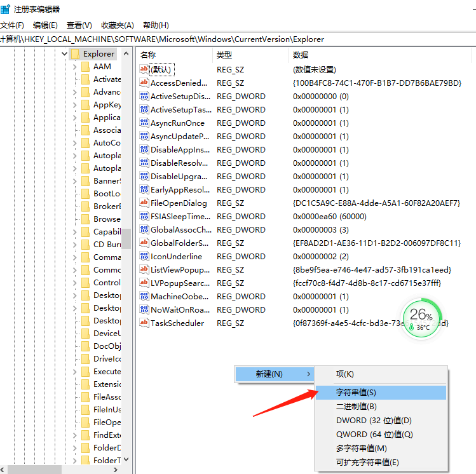
Task: Click the DWORD icon beside NoWaitOnRoa value
Action: (144, 310)
